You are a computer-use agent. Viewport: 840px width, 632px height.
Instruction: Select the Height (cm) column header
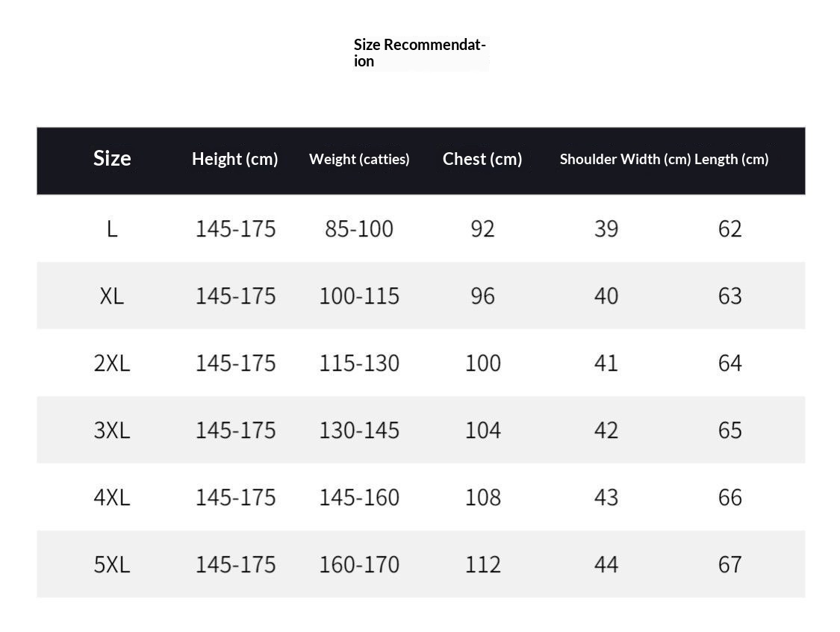tap(234, 159)
